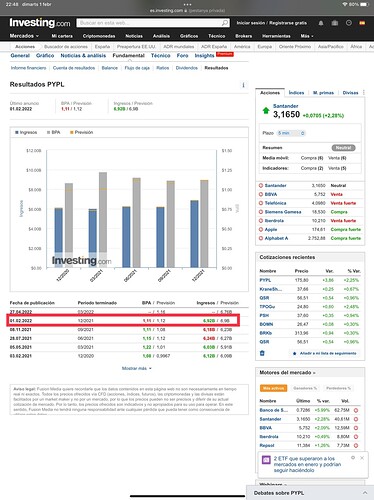This screenshot has height=500, width=374.
Task: Click the search magnifier icon
Action: (225, 23)
